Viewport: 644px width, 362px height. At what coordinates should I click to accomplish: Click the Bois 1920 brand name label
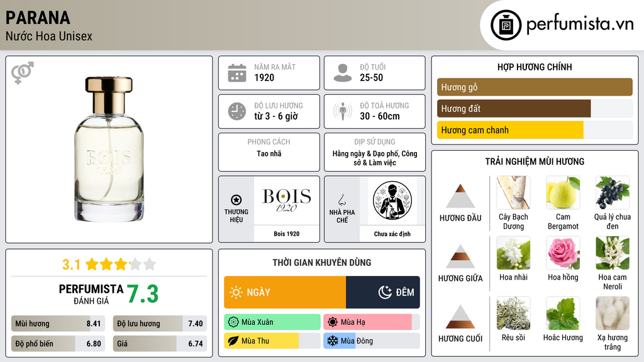[287, 234]
